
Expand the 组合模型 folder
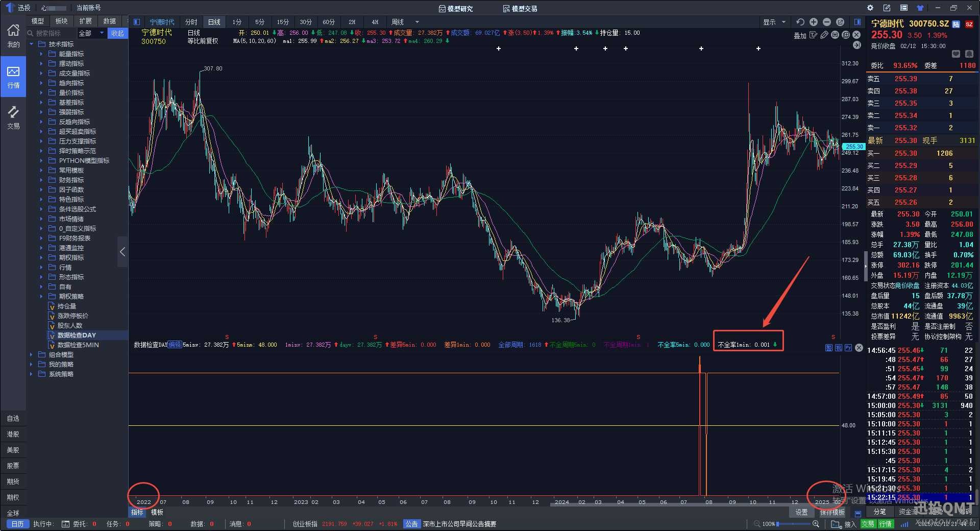32,354
